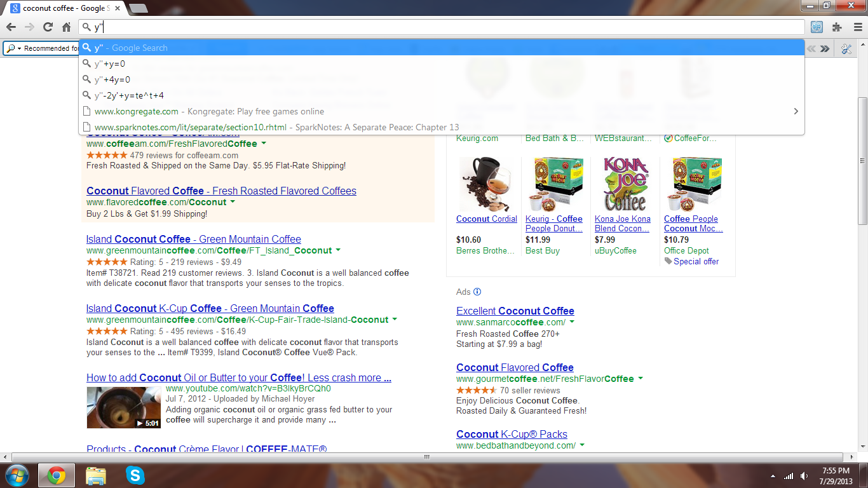Open the Windows Start menu
The width and height of the screenshot is (868, 488).
(x=17, y=475)
